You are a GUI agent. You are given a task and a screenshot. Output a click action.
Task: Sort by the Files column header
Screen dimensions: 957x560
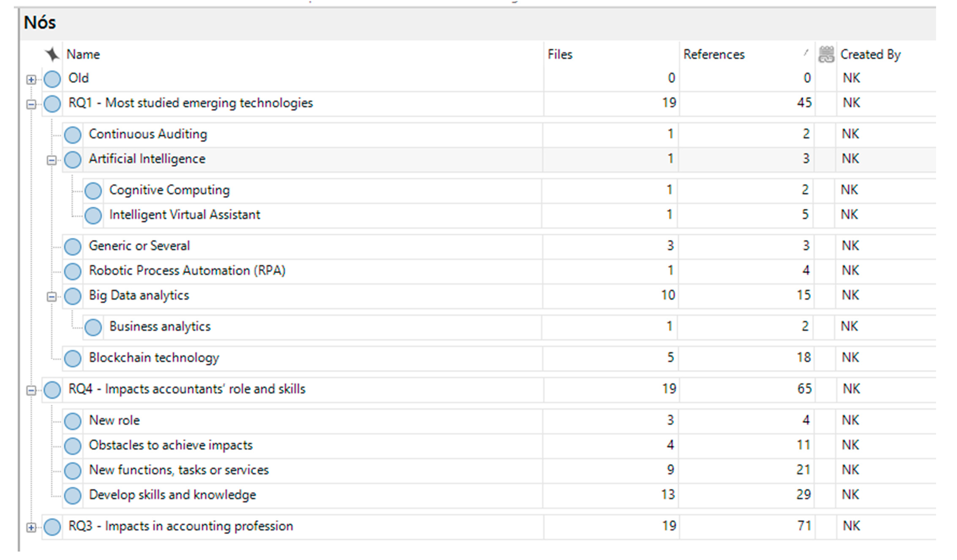click(x=560, y=55)
